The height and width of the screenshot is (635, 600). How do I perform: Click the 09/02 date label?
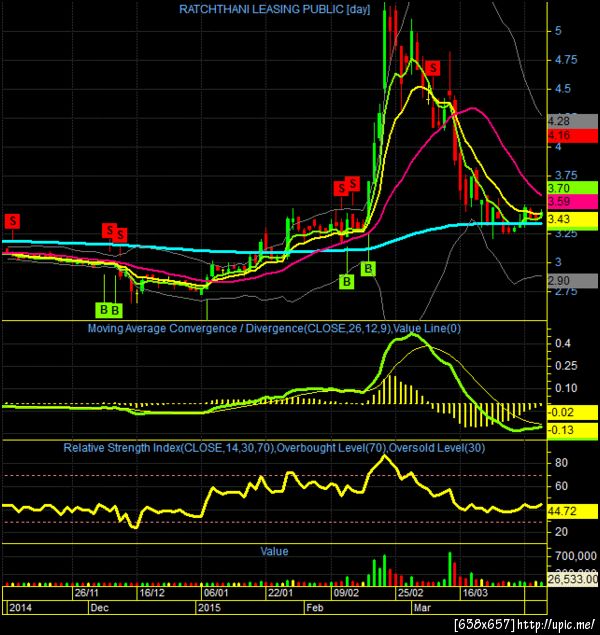pyautogui.click(x=346, y=593)
